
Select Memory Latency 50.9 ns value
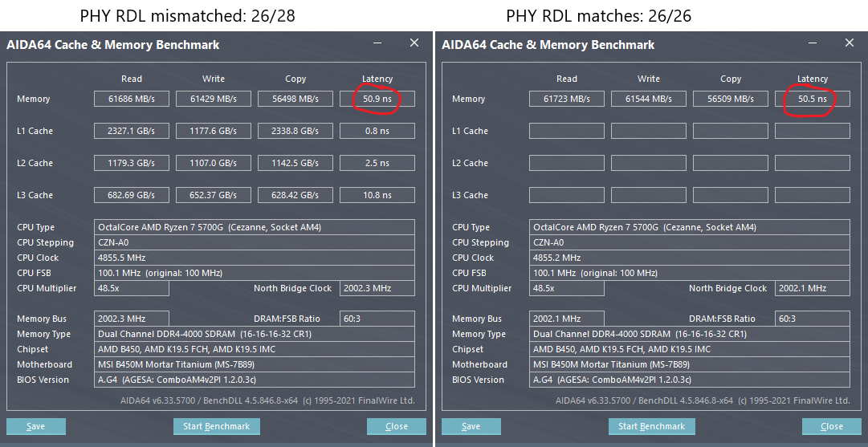(377, 99)
